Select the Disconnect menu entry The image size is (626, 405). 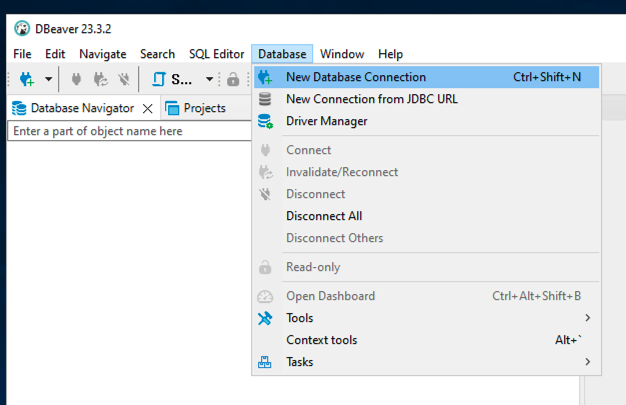(x=426, y=194)
